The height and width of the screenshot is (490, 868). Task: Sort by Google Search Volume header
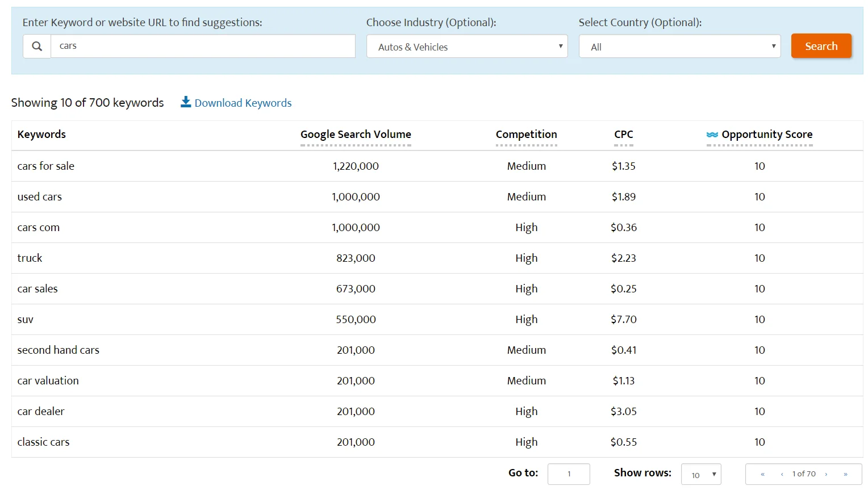[x=356, y=135]
